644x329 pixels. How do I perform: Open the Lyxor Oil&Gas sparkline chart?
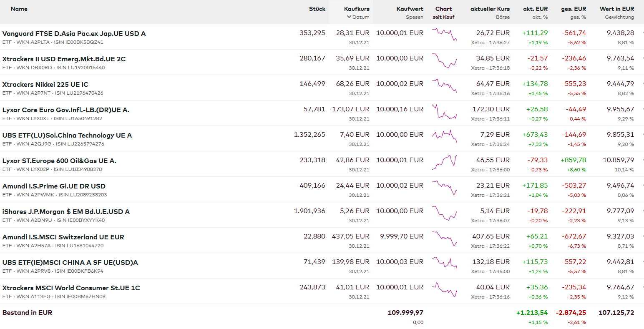pos(445,162)
